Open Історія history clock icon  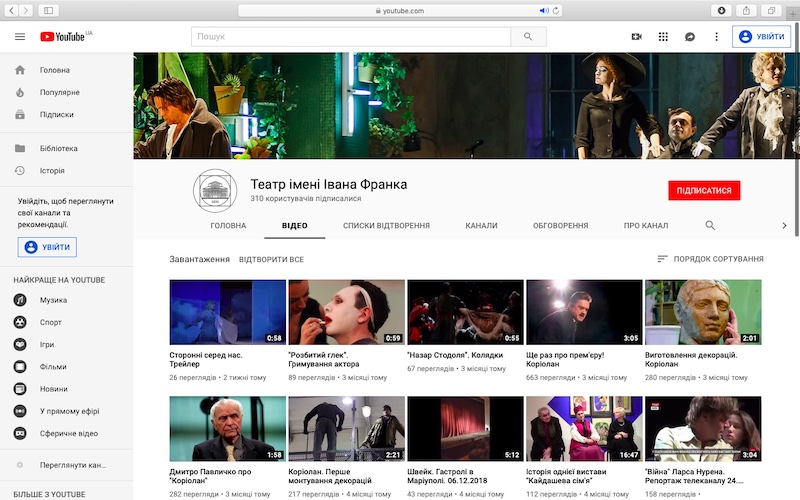[x=20, y=170]
